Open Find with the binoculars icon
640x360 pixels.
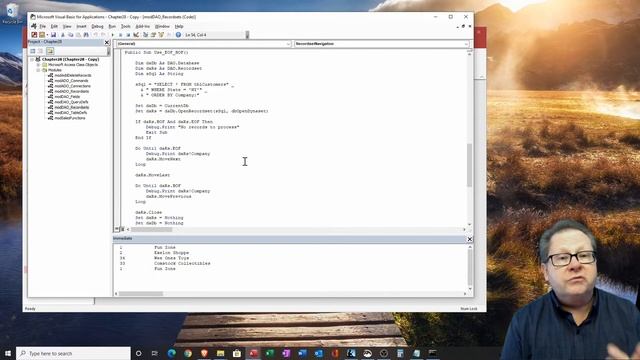86,35
